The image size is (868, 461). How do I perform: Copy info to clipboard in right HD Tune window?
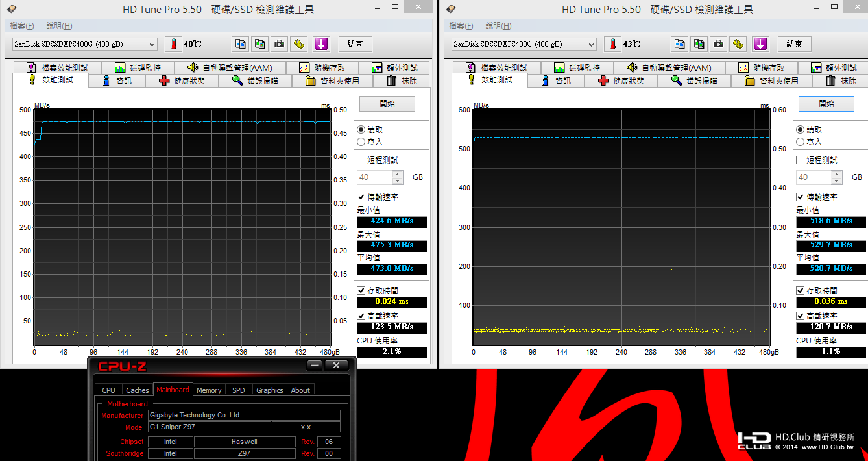[x=680, y=44]
